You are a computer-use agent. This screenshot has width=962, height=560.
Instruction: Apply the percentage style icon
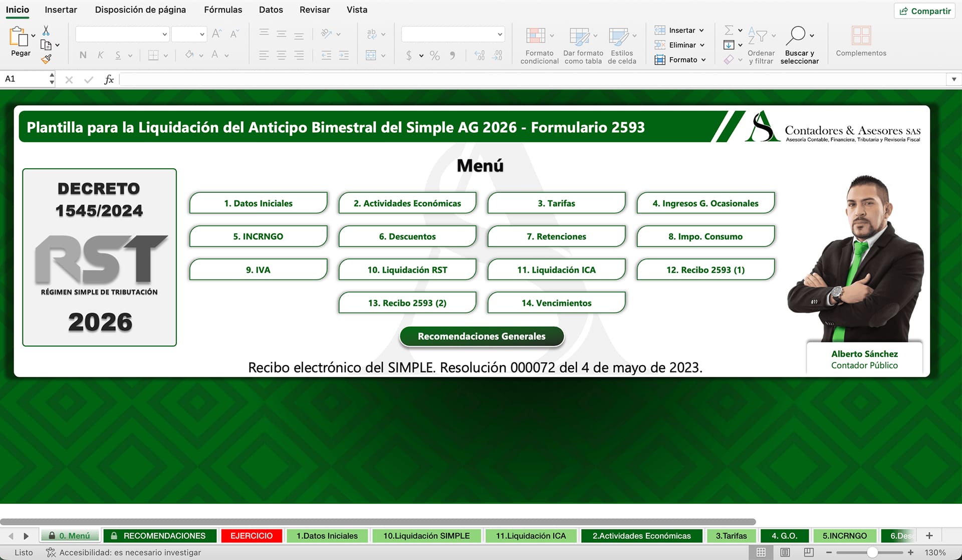click(x=434, y=55)
